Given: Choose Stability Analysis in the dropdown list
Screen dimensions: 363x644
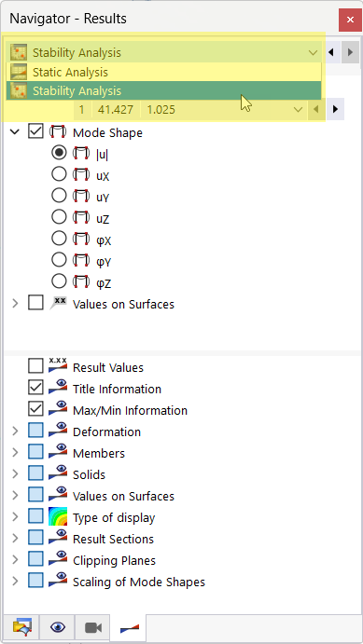Looking at the screenshot, I should pyautogui.click(x=163, y=90).
